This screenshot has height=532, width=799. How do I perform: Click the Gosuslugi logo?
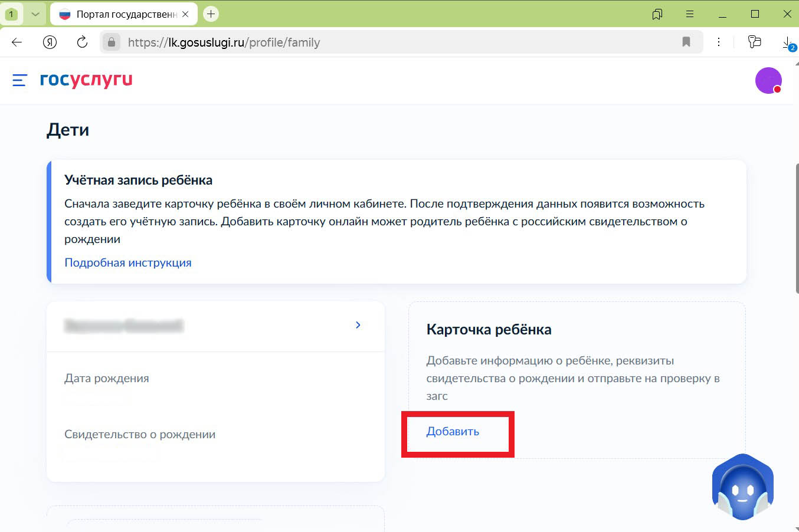tap(86, 80)
